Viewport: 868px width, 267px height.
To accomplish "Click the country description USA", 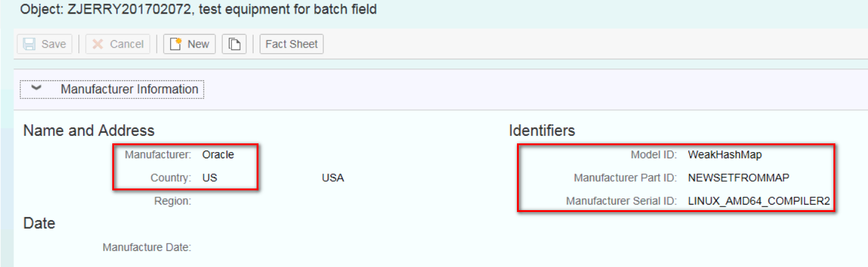I will click(x=333, y=178).
